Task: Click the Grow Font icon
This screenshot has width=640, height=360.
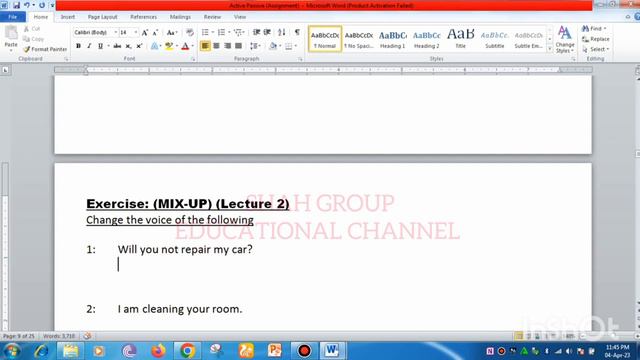Action: 144,32
